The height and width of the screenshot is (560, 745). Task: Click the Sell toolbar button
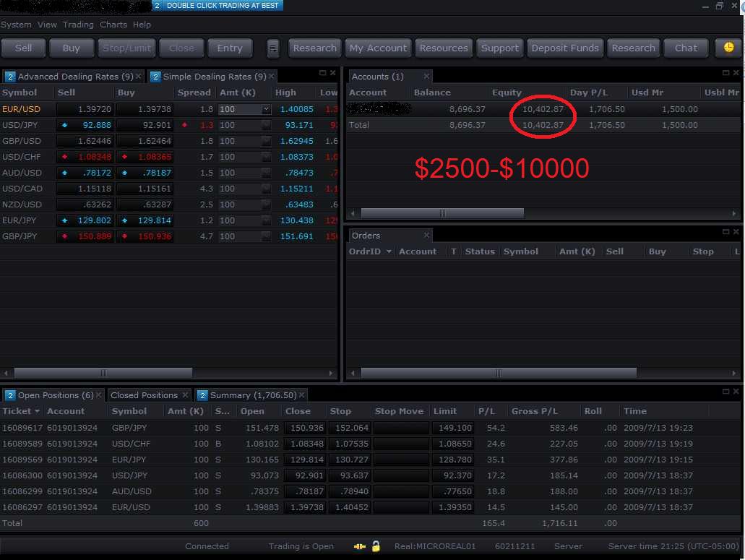pos(23,48)
